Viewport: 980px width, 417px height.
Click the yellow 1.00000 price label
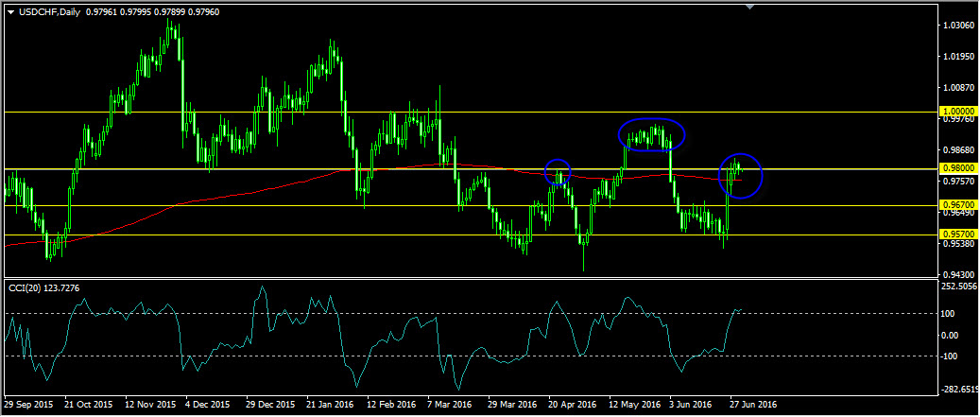(957, 111)
